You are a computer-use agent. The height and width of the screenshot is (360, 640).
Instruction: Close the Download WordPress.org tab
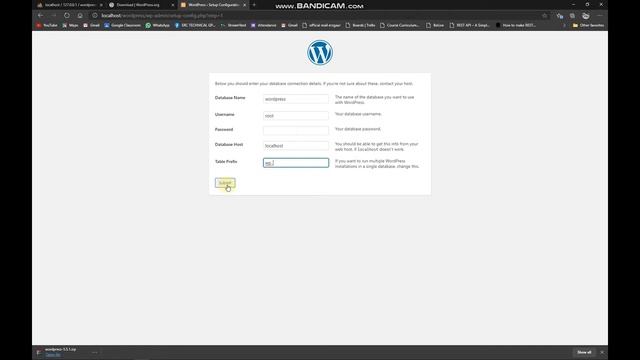(173, 5)
